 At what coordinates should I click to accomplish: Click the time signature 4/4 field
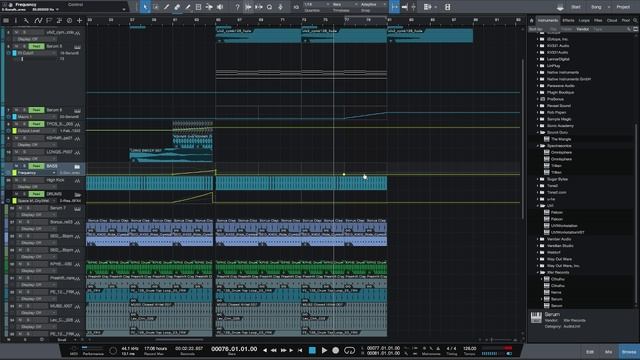point(451,349)
